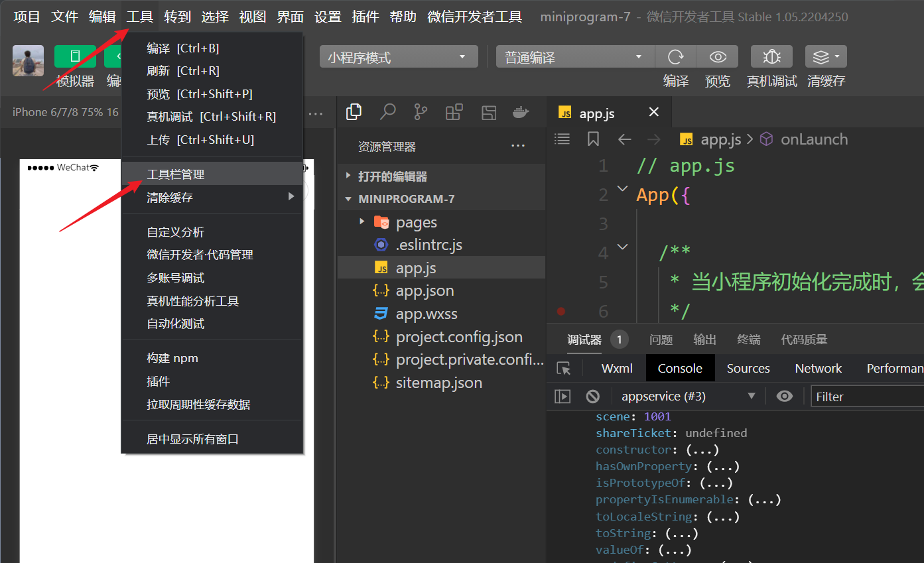Choose 自动化测试 menu entry
Image resolution: width=924 pixels, height=563 pixels.
tap(212, 324)
